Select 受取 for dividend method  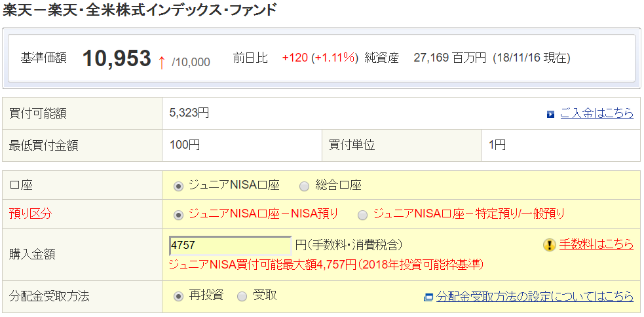[x=242, y=297]
